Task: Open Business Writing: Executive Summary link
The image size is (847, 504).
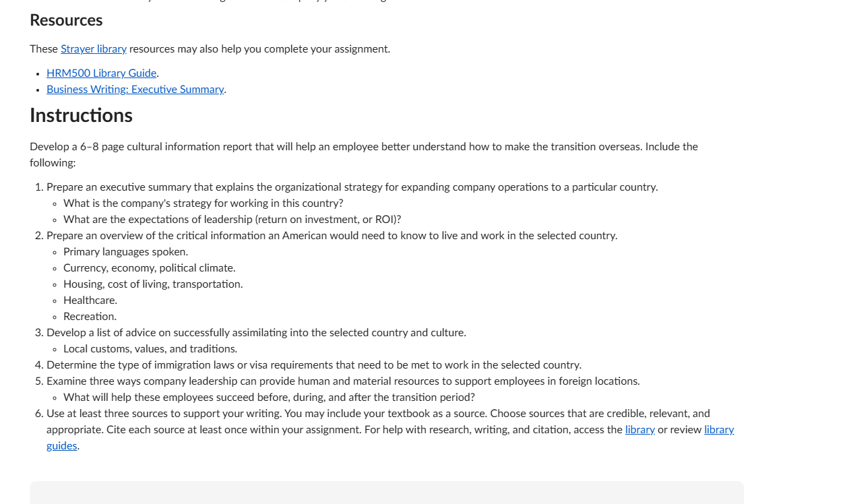Action: (135, 90)
